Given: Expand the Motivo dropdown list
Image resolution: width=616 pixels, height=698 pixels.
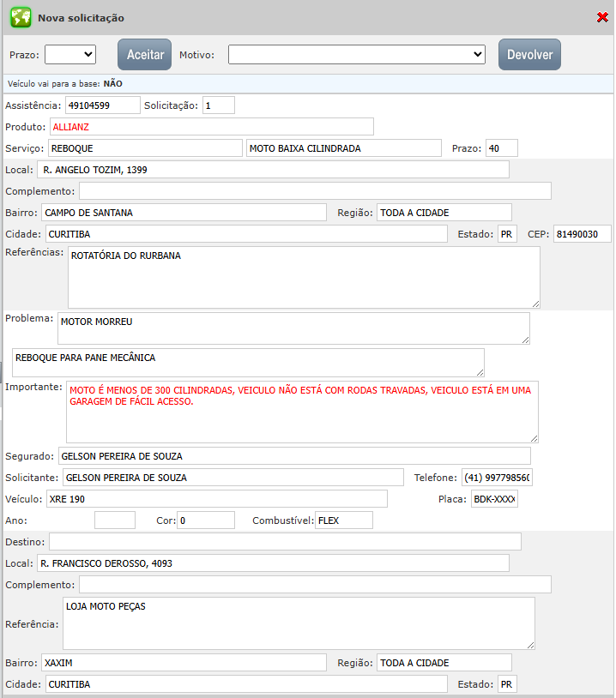Looking at the screenshot, I should (357, 54).
